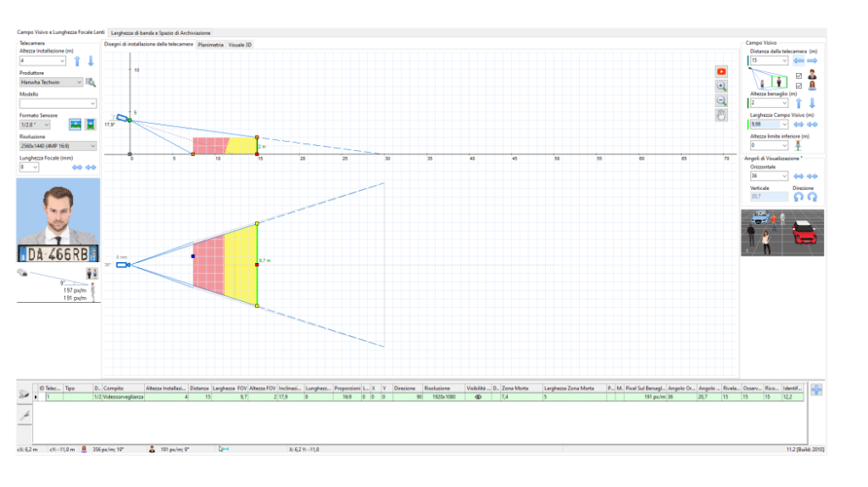Zoom out of the camera drawing
Screen dimensions: 868x487
721,101
